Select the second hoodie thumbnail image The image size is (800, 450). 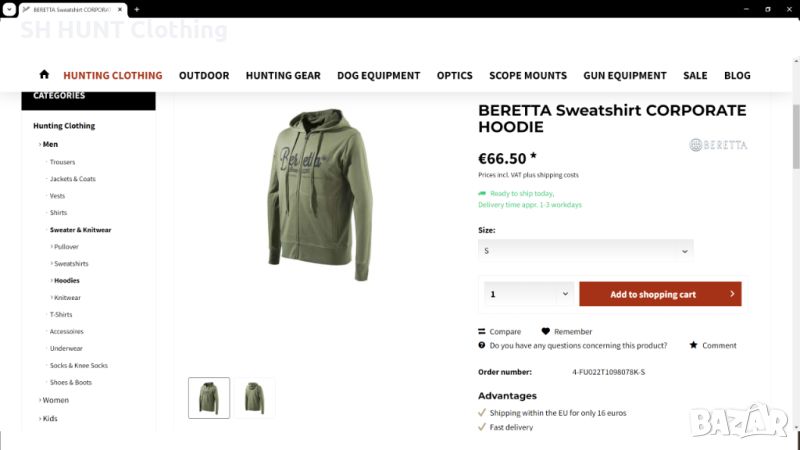pyautogui.click(x=254, y=398)
